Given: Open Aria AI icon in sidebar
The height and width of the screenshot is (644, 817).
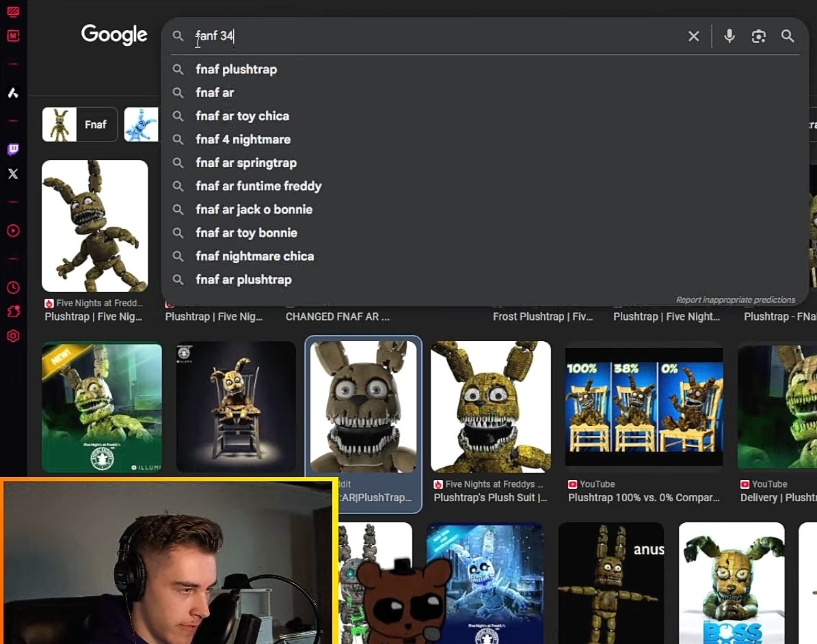Looking at the screenshot, I should [13, 93].
